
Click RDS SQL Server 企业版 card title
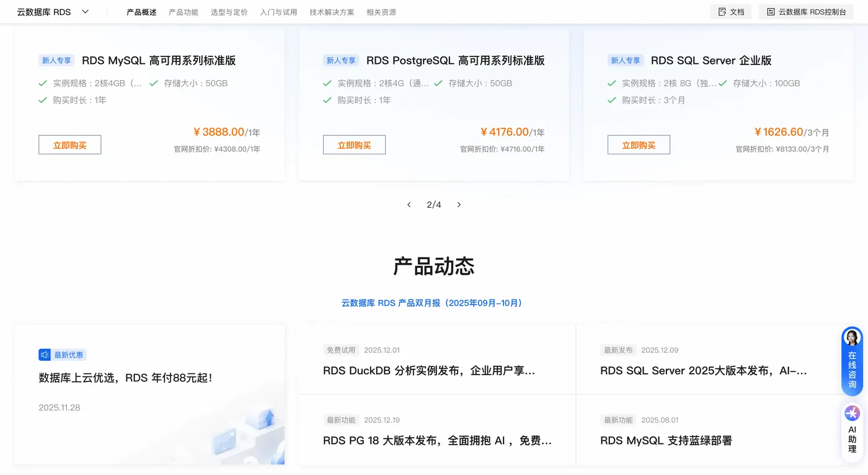tap(711, 61)
